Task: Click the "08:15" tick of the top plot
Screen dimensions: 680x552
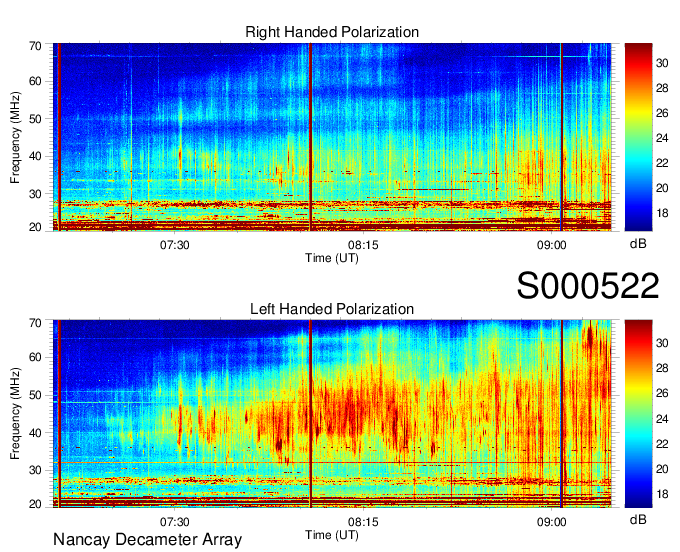Action: coord(363,245)
